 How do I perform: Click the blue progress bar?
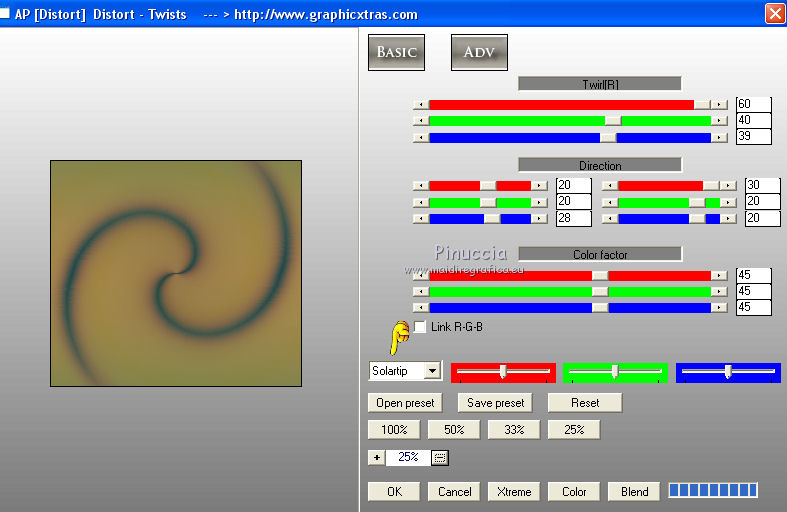[713, 490]
